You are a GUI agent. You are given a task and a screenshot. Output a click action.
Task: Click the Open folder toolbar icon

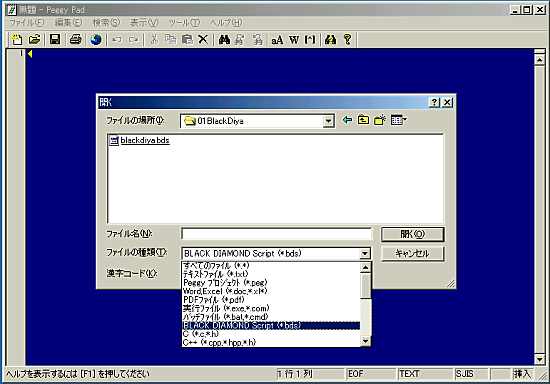(x=34, y=39)
